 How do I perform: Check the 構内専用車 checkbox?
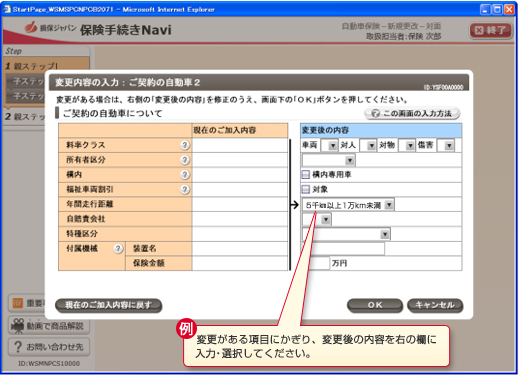pyautogui.click(x=305, y=174)
